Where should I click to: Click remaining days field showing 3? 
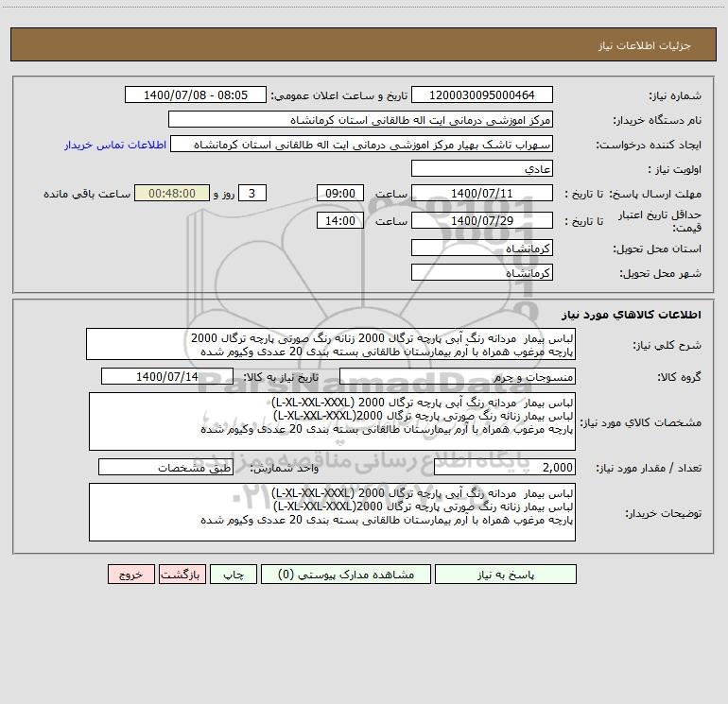[252, 193]
